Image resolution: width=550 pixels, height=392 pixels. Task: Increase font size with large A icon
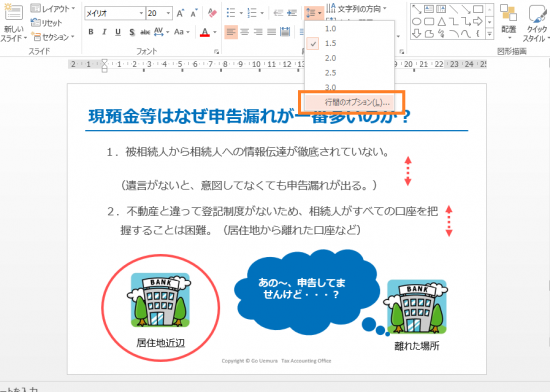coord(180,13)
